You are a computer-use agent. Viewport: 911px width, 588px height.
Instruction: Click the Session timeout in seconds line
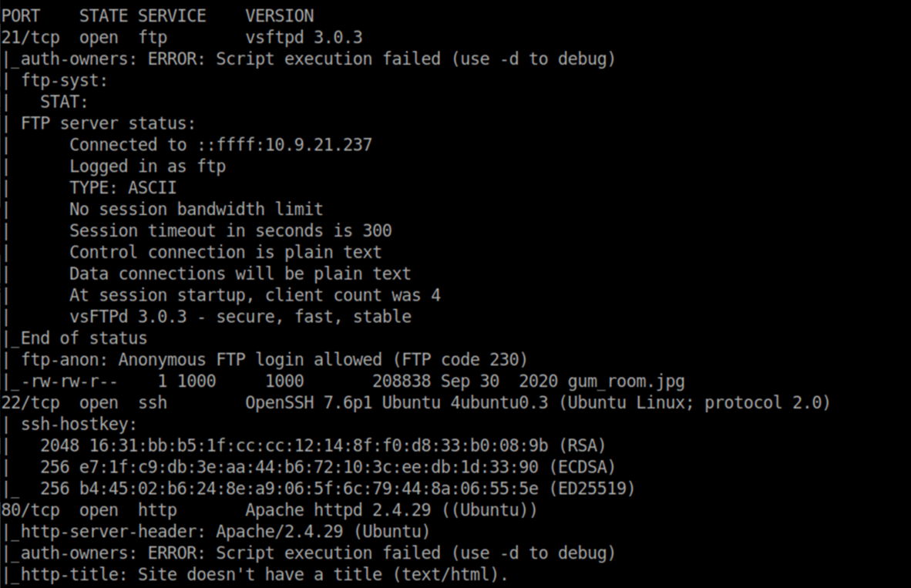pos(230,230)
